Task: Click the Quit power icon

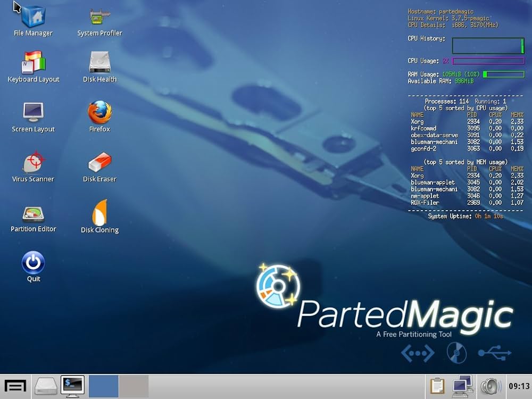Action: pos(33,263)
